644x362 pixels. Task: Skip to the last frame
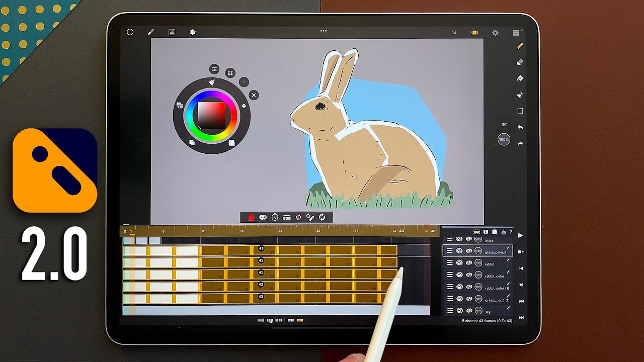click(521, 318)
